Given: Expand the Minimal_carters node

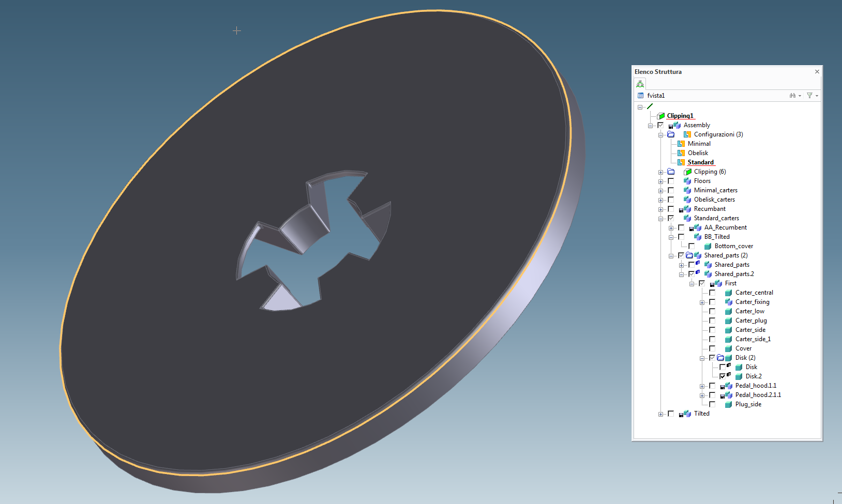Looking at the screenshot, I should pyautogui.click(x=660, y=191).
